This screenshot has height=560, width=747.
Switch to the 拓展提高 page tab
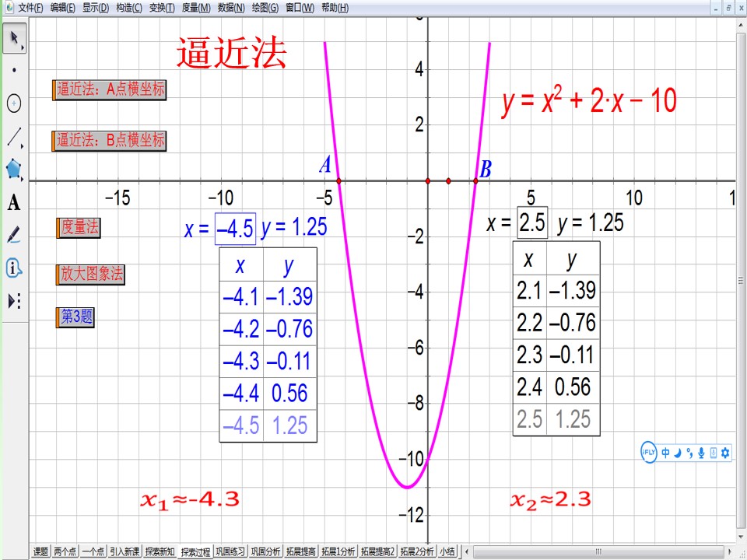click(301, 551)
